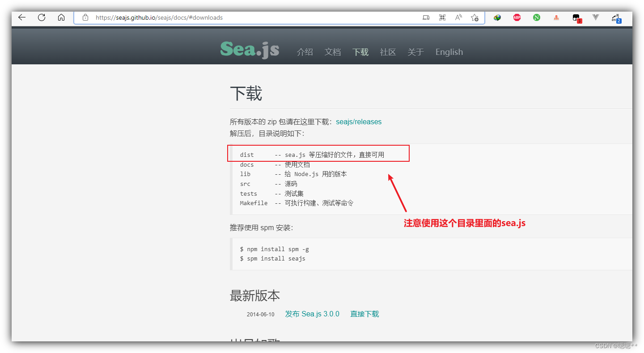Click the spm install seajs command
644x353 pixels.
click(x=273, y=258)
